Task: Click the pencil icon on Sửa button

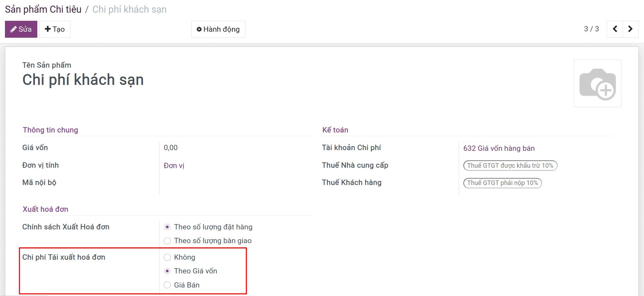Action: click(x=13, y=29)
